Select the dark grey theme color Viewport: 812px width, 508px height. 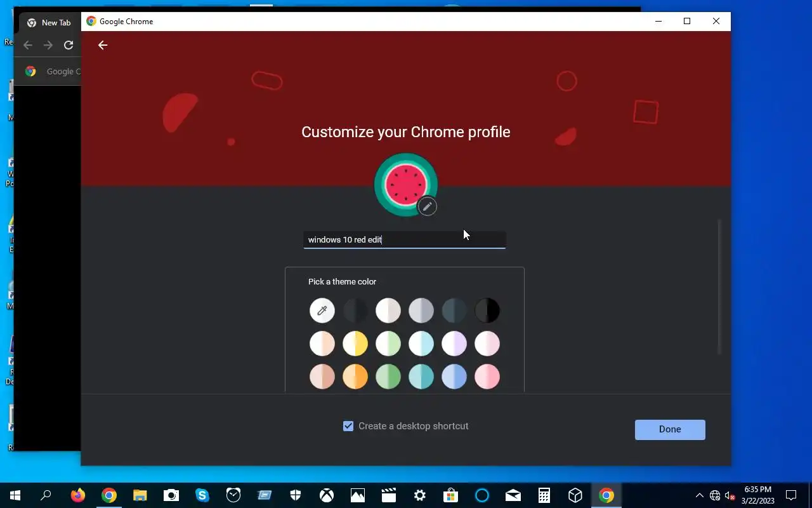coord(355,311)
